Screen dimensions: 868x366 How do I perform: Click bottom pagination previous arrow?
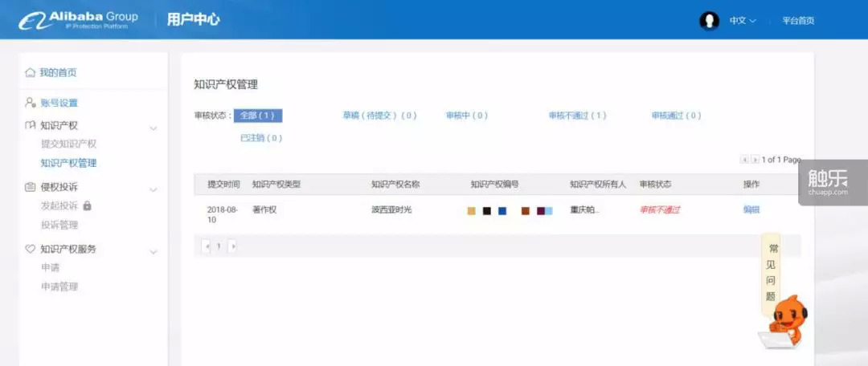207,246
